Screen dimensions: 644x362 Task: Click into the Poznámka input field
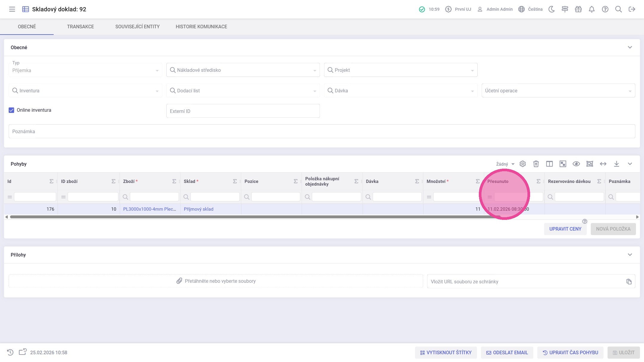pyautogui.click(x=321, y=131)
